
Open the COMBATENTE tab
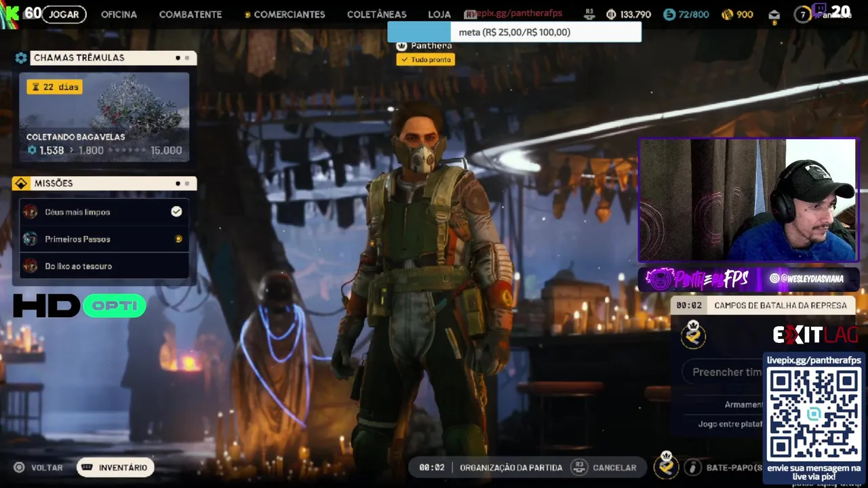coord(190,14)
